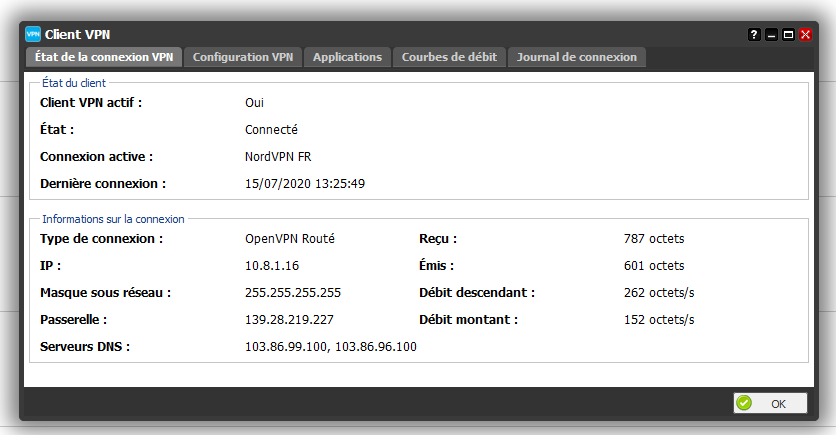This screenshot has width=836, height=435.
Task: Click the 'Informations sur la connexion' group heading
Action: point(114,219)
